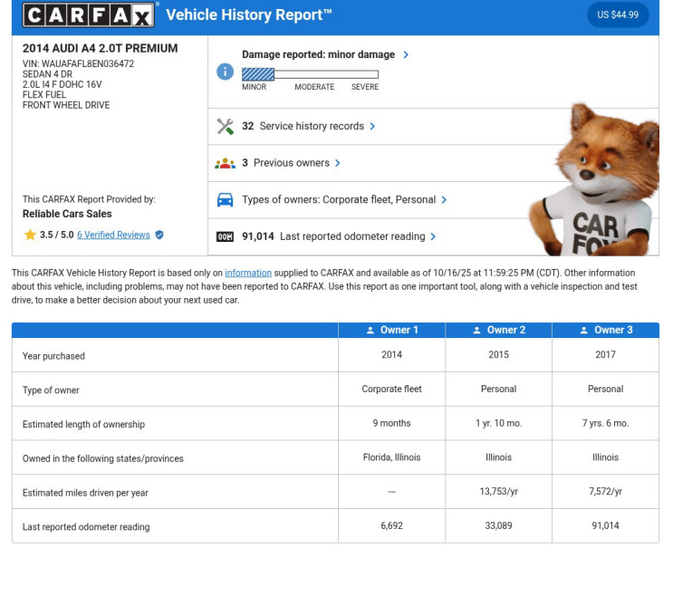Open the 6 Verified Reviews link

[113, 236]
